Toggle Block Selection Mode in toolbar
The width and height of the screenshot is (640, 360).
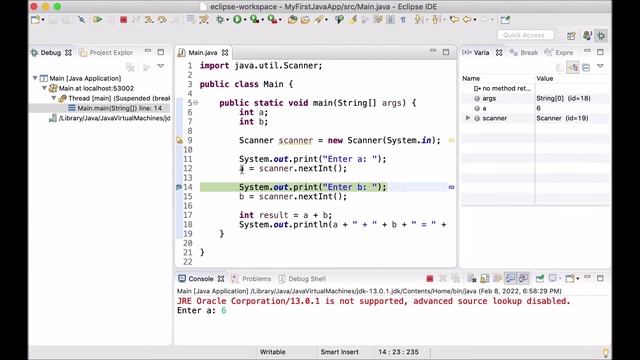point(391,19)
